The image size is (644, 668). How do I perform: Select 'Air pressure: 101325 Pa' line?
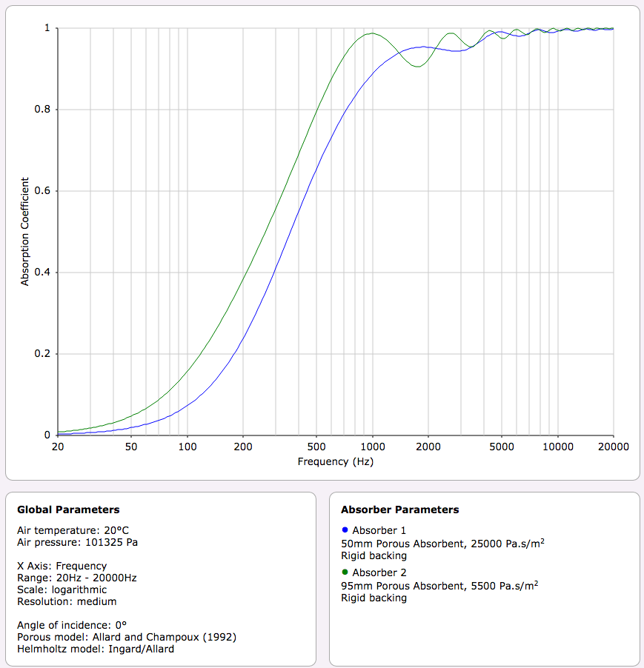pos(77,542)
